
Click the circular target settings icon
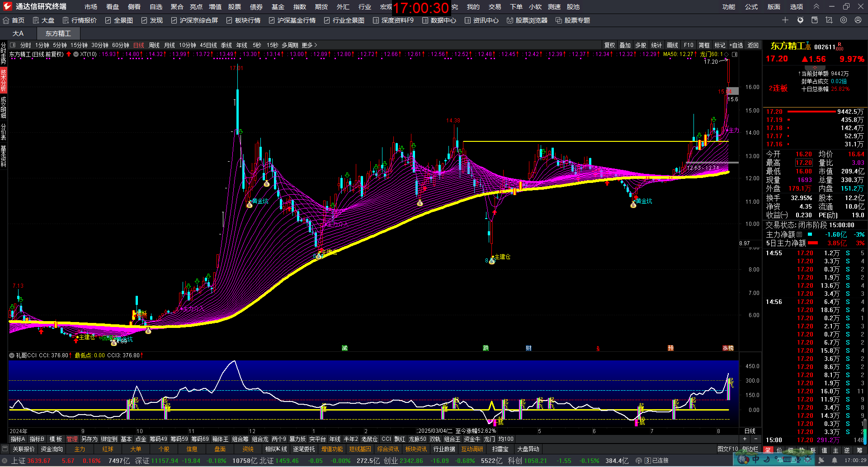(x=844, y=20)
